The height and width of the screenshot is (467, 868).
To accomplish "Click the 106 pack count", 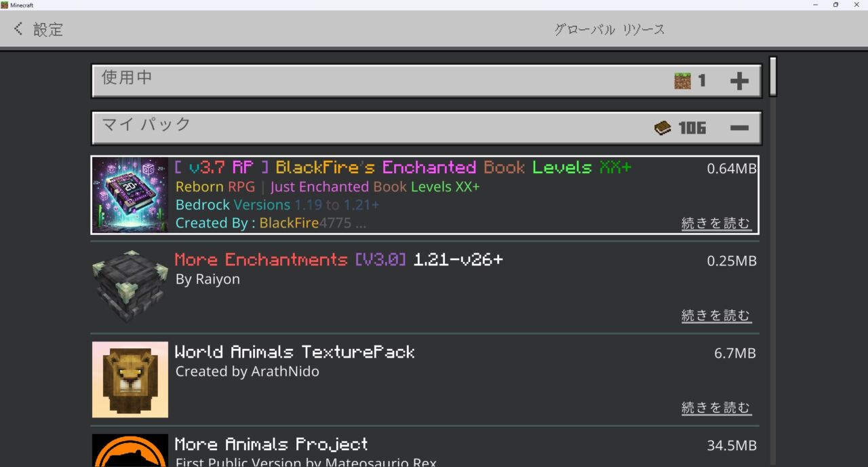I will point(692,128).
